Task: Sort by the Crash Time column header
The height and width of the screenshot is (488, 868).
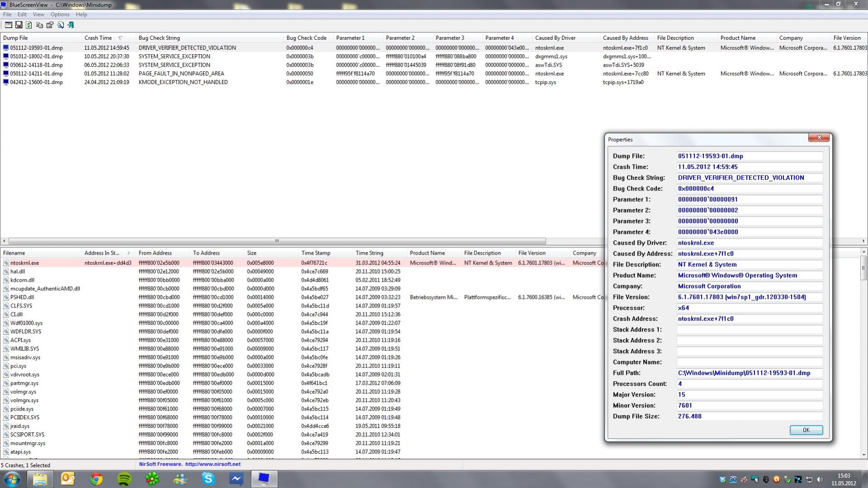Action: pos(109,38)
